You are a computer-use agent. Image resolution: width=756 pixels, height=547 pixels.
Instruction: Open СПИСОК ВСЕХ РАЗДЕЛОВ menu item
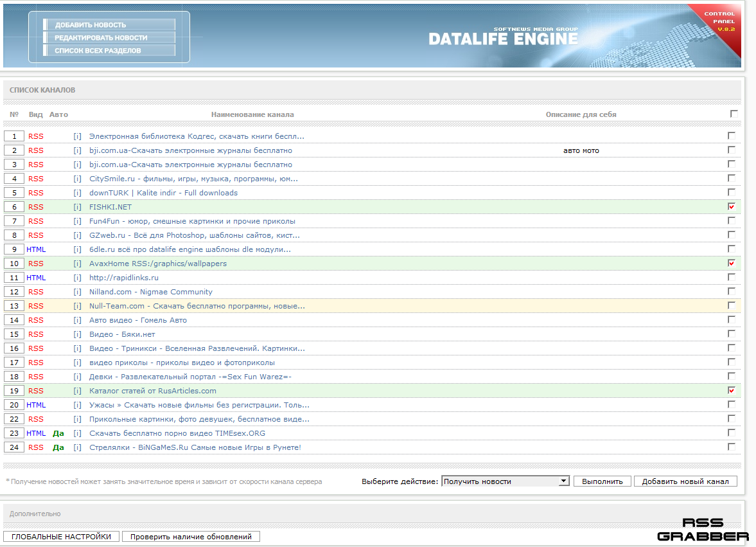click(109, 51)
